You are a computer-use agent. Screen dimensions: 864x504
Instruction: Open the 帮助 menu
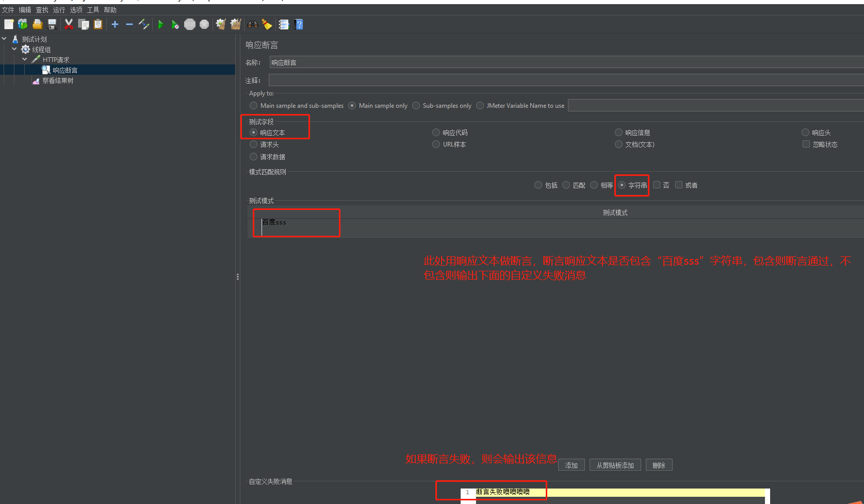[x=110, y=10]
